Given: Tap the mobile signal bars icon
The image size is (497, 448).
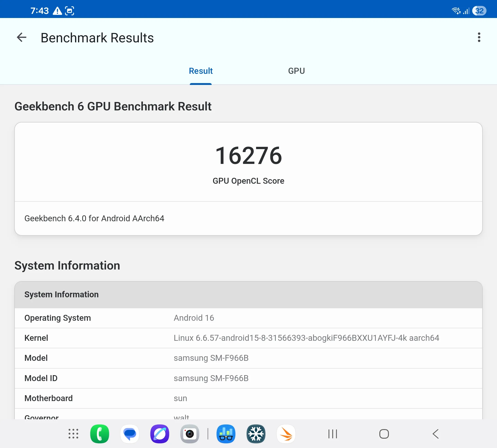Looking at the screenshot, I should [x=466, y=11].
